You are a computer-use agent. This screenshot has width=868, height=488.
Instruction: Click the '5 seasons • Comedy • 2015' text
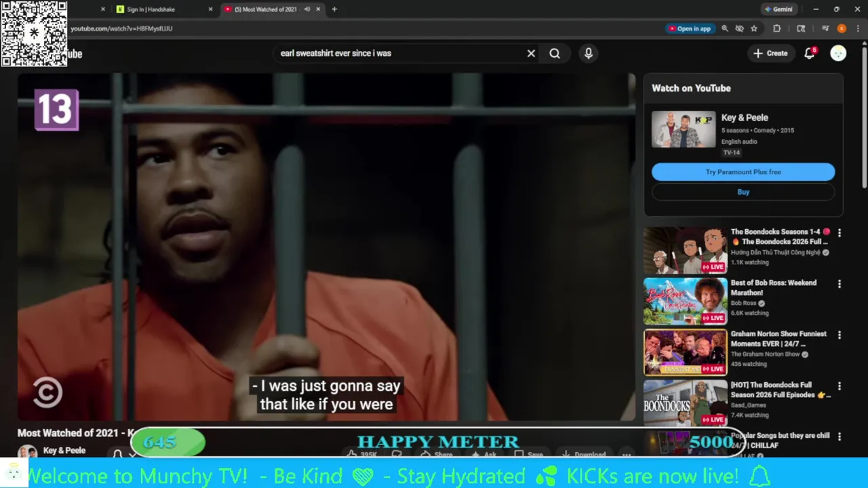(x=757, y=130)
